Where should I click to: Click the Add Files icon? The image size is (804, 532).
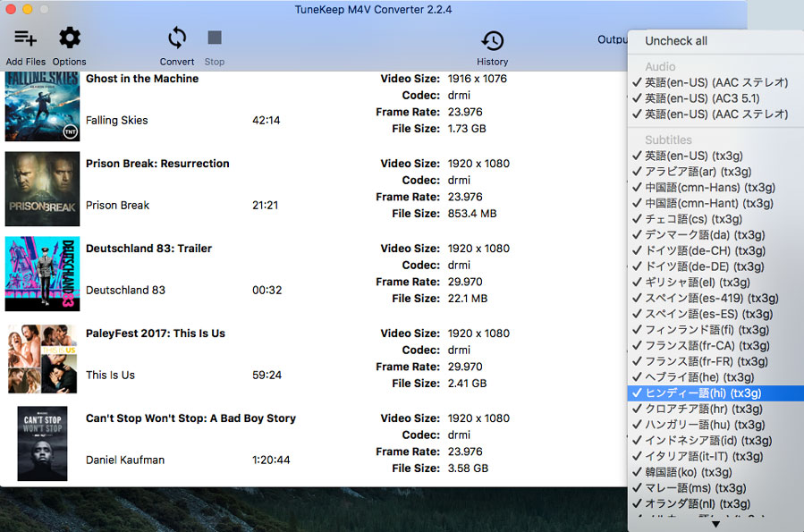(25, 38)
